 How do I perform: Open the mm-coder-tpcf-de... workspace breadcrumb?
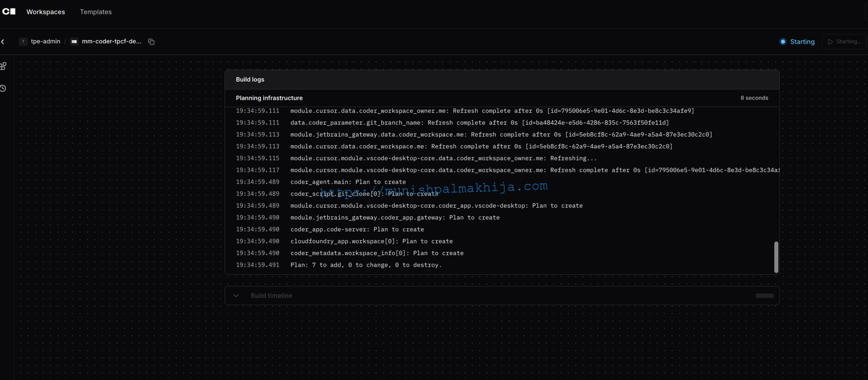(x=112, y=41)
